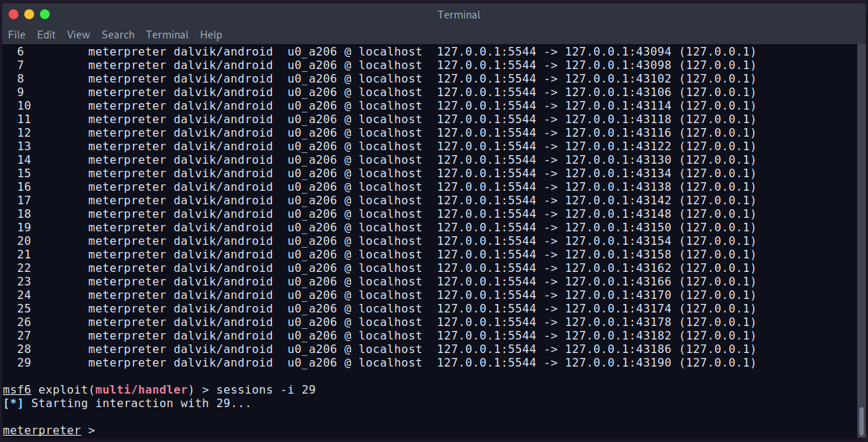Select port text 127.0.0.1:43142 in session 17

(x=618, y=200)
